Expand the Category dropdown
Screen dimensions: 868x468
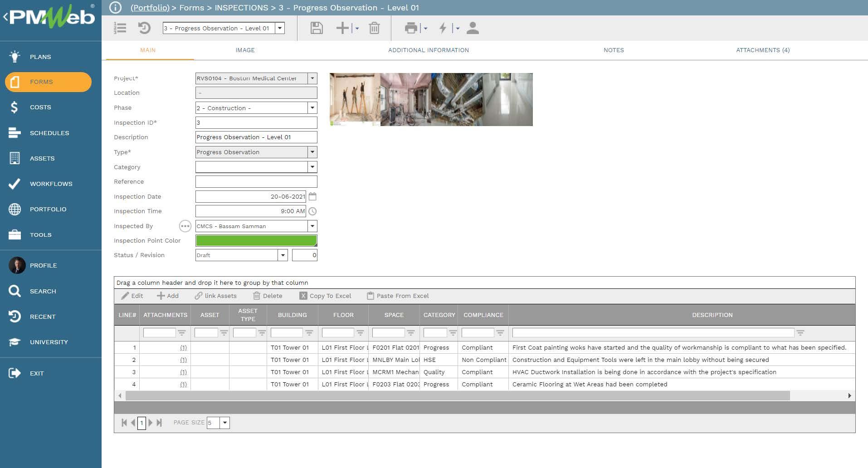click(312, 167)
